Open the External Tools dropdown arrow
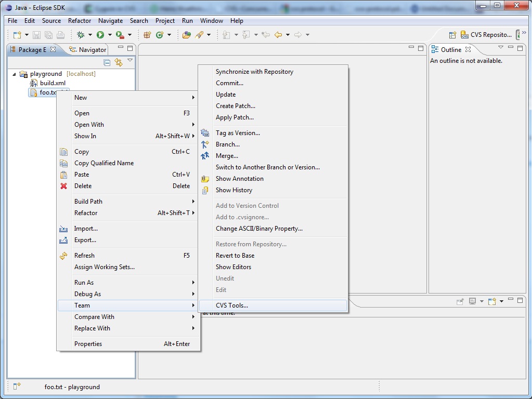The image size is (532, 399). pyautogui.click(x=129, y=35)
